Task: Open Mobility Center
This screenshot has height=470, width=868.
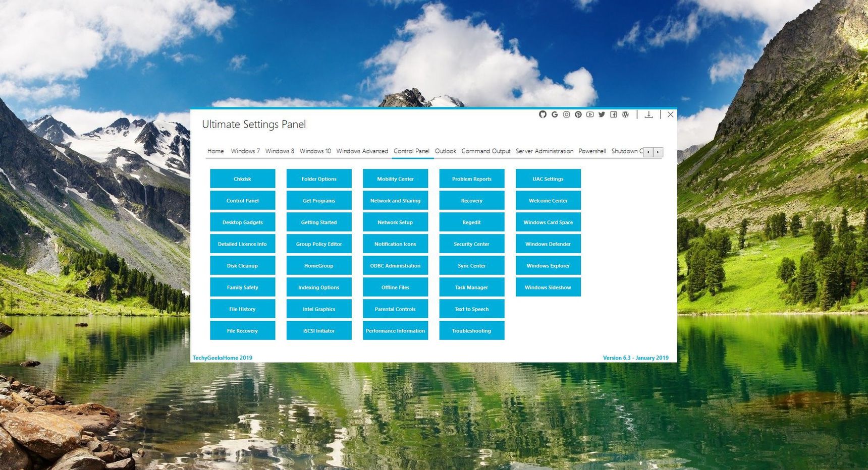Action: click(x=396, y=179)
